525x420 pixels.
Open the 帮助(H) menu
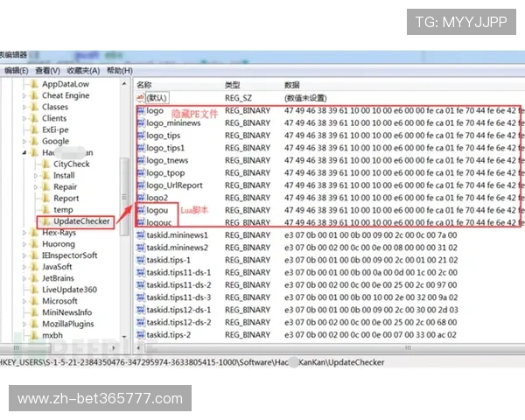point(120,70)
